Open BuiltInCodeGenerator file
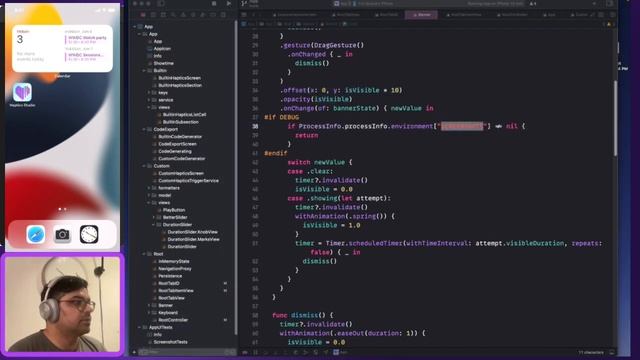Image resolution: width=640 pixels, height=360 pixels. (180, 137)
